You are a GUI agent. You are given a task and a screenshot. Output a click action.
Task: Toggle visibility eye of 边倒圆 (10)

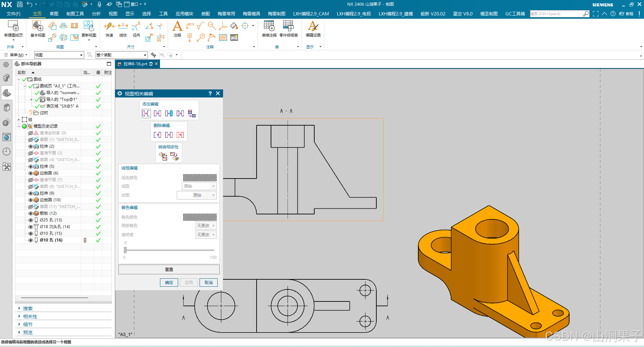[x=31, y=200]
